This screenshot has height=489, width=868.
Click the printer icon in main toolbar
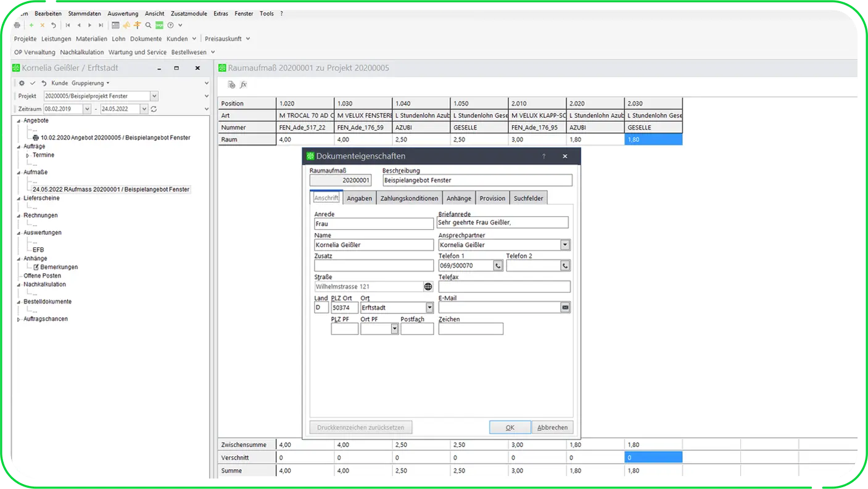pos(17,25)
